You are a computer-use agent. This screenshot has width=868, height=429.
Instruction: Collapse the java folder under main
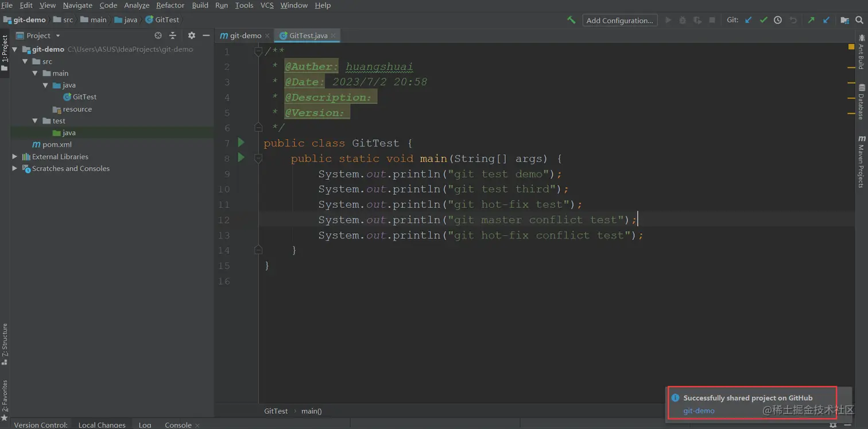click(x=45, y=86)
